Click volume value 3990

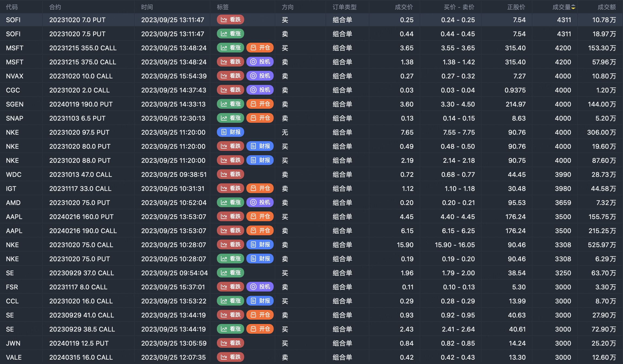[x=563, y=174]
